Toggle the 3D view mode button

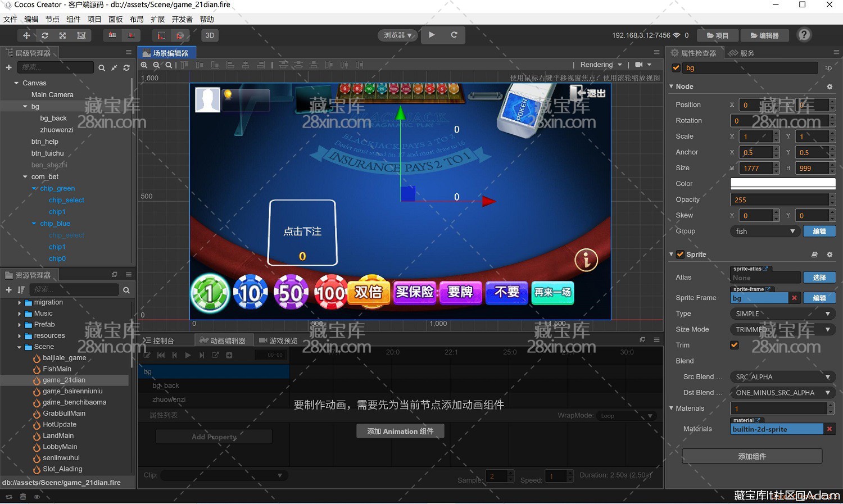[x=210, y=35]
